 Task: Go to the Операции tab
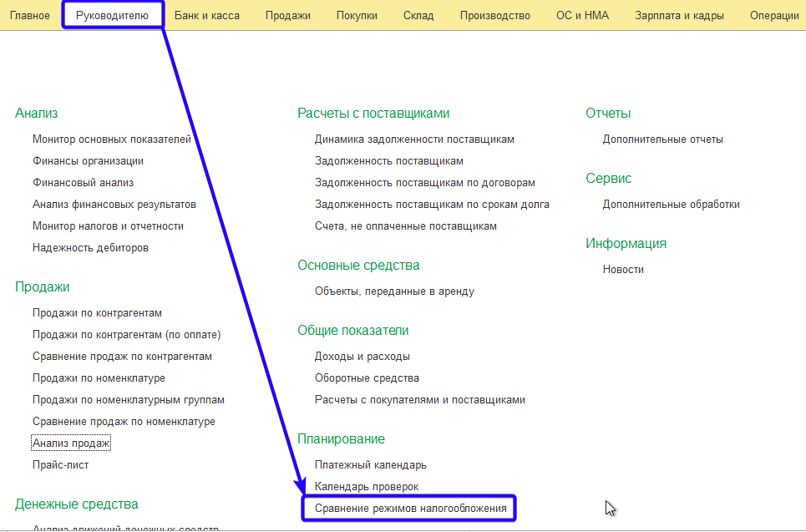click(x=774, y=15)
